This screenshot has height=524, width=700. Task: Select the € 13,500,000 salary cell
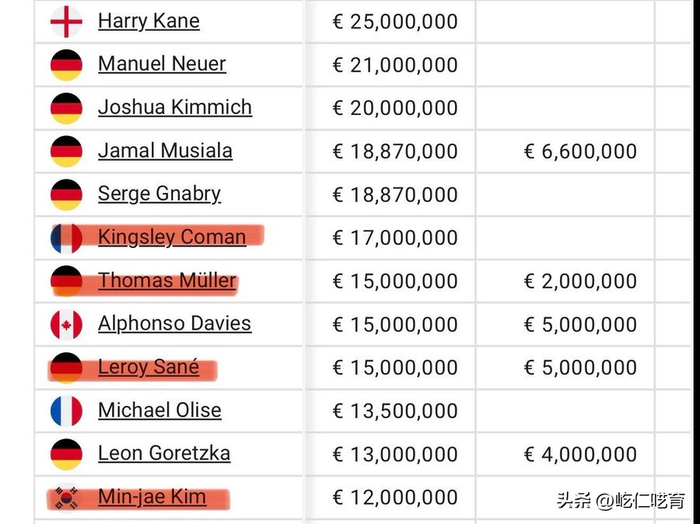click(394, 411)
